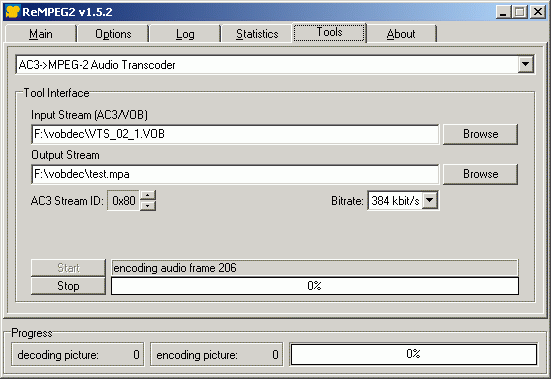Screen dimensions: 551x379
Task: Click the AC3 Stream ID 0x80 field
Action: click(123, 201)
